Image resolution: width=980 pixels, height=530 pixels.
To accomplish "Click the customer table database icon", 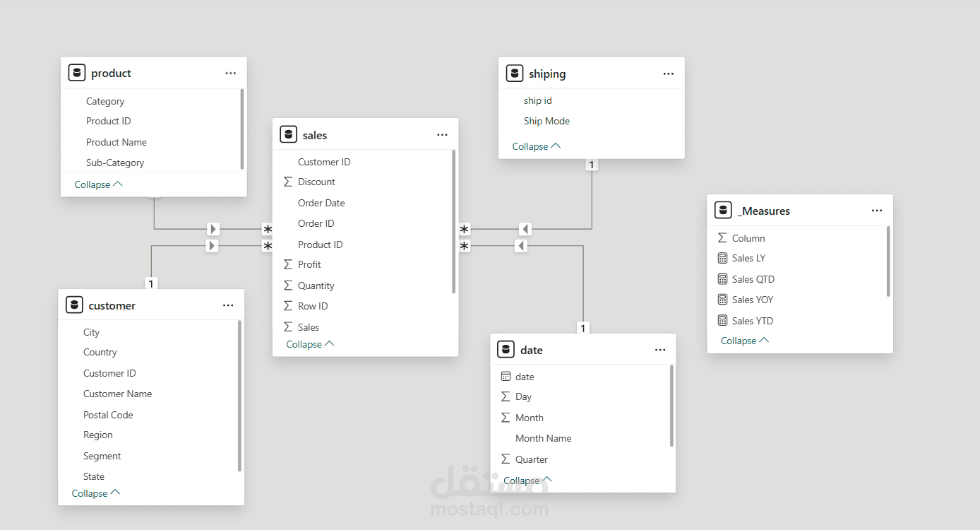I will coord(74,305).
